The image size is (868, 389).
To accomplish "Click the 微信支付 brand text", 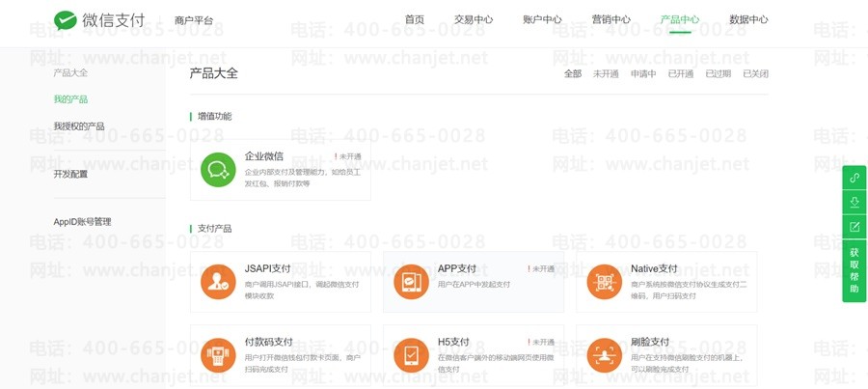I will 114,20.
